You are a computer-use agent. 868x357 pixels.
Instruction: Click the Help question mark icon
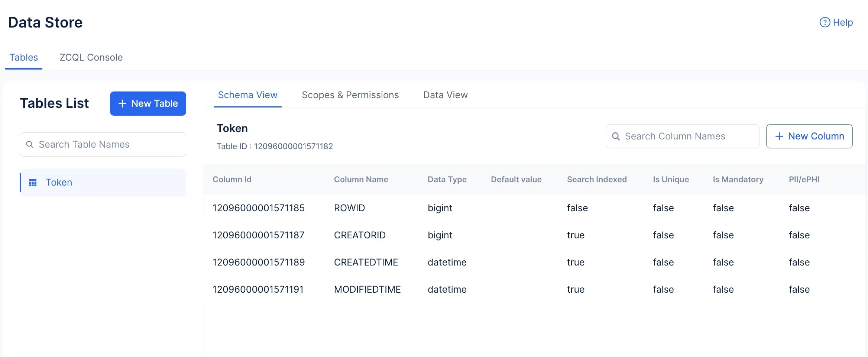pyautogui.click(x=825, y=23)
